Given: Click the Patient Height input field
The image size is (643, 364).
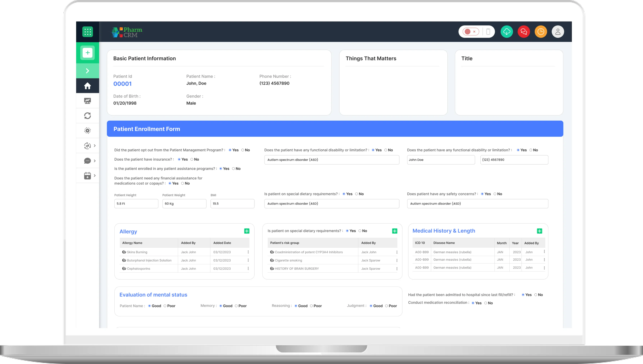Looking at the screenshot, I should (x=136, y=204).
